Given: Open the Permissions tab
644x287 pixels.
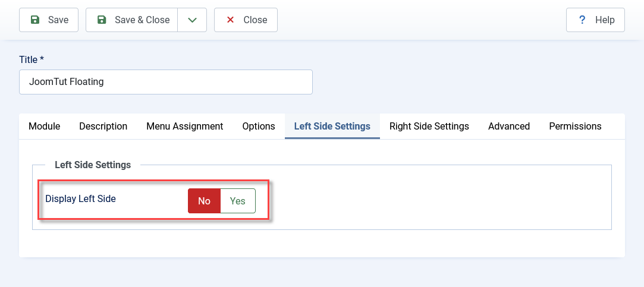Looking at the screenshot, I should click(x=575, y=126).
